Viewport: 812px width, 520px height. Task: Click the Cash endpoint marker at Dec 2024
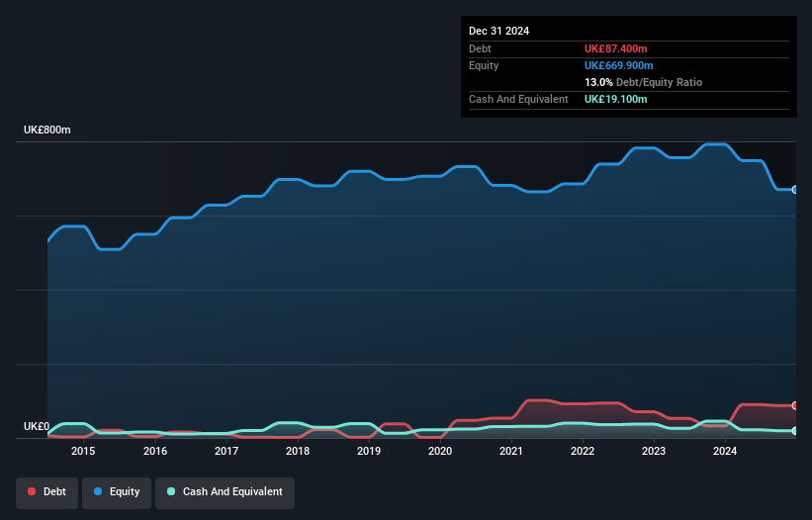click(x=795, y=430)
